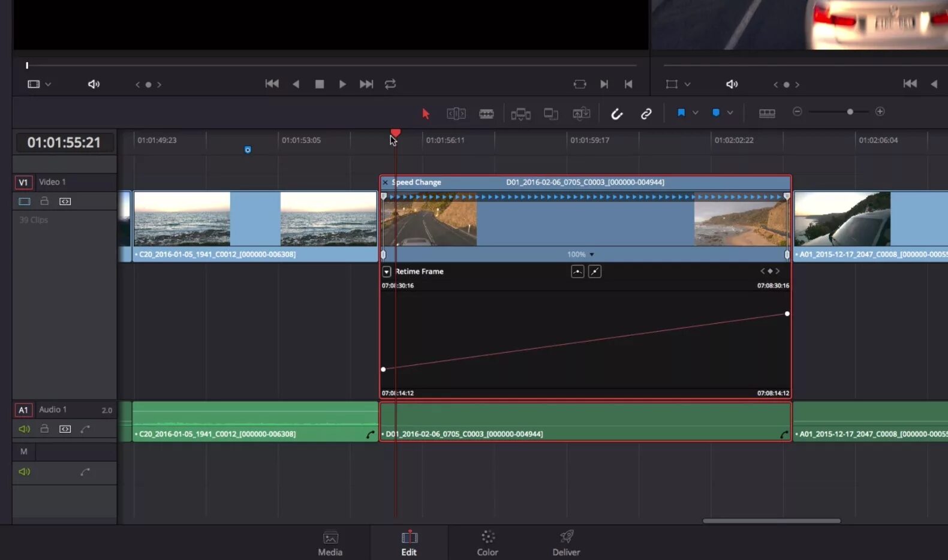Open the Deliver page
Image resolution: width=948 pixels, height=560 pixels.
coord(566,543)
